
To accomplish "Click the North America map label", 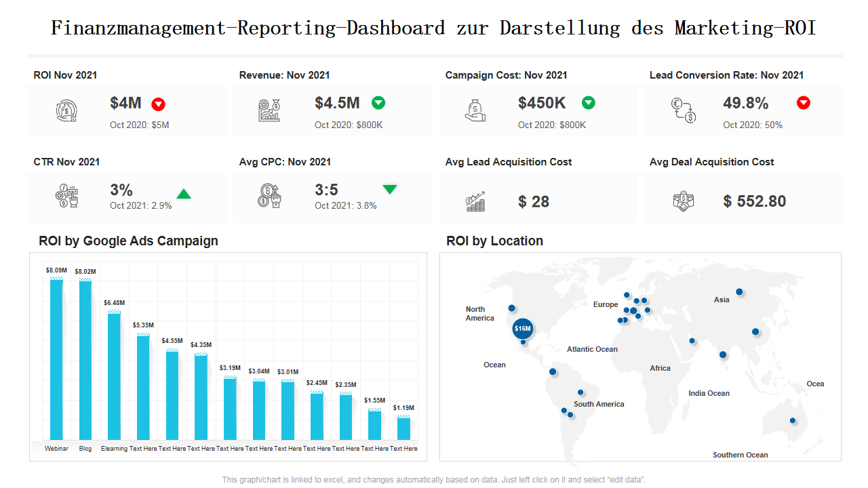I will coord(480,314).
